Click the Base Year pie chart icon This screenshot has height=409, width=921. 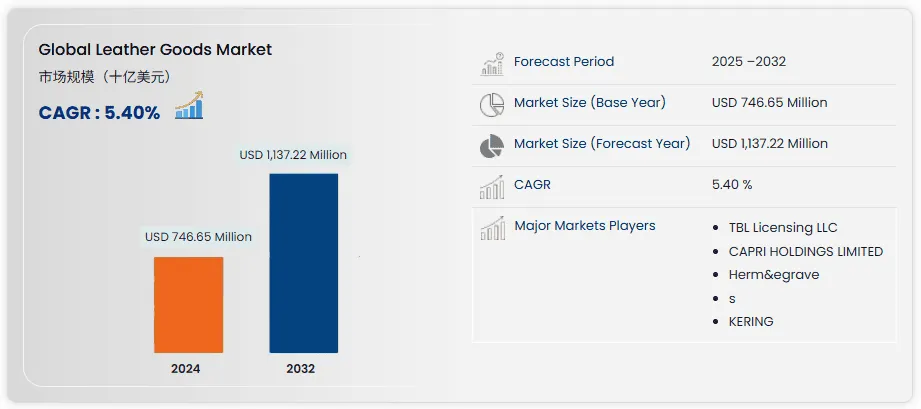[491, 104]
